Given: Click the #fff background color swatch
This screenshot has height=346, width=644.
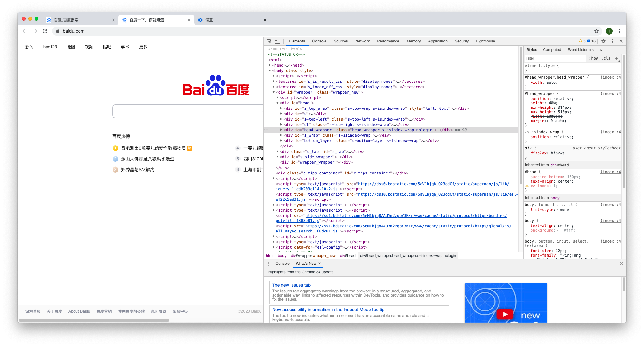Looking at the screenshot, I should (561, 231).
